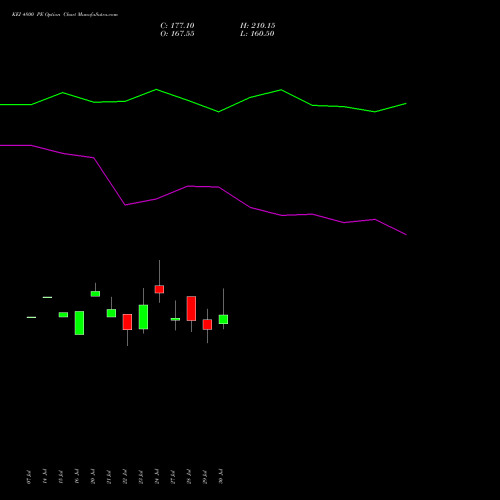500x500 pixels.
Task: Click the close value C: 177.10
Action: (x=177, y=26)
